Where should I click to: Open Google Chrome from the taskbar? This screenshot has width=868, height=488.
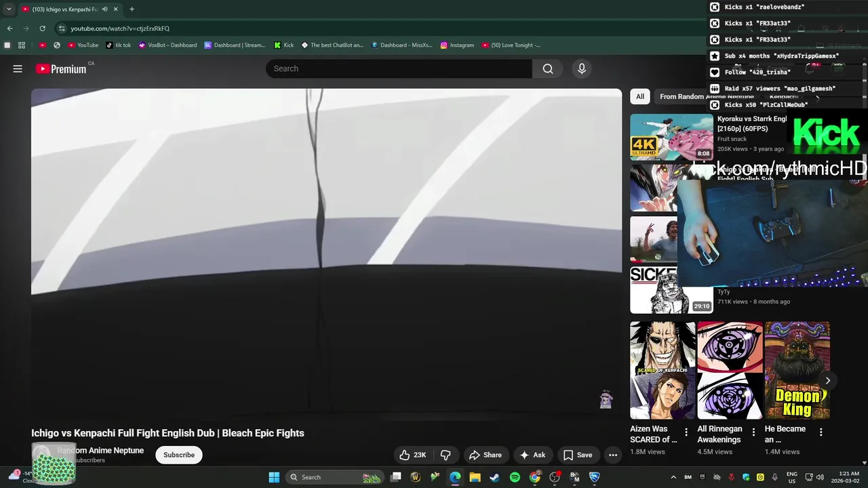point(535,477)
